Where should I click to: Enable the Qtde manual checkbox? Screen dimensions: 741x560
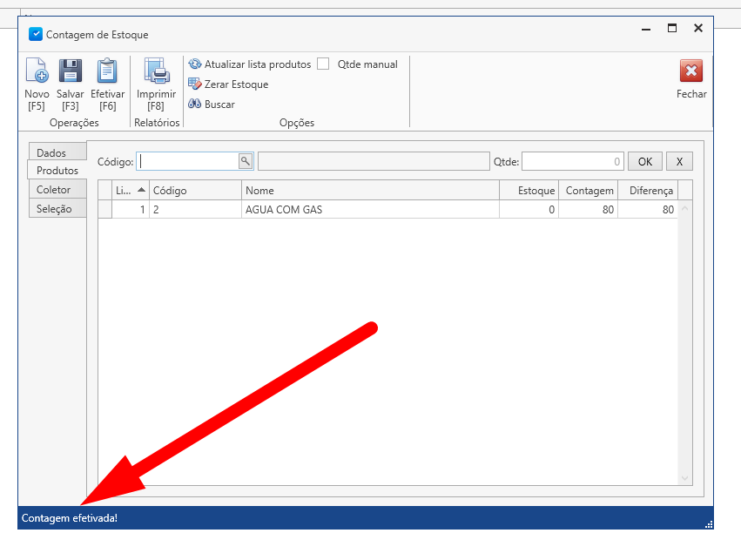click(x=323, y=64)
